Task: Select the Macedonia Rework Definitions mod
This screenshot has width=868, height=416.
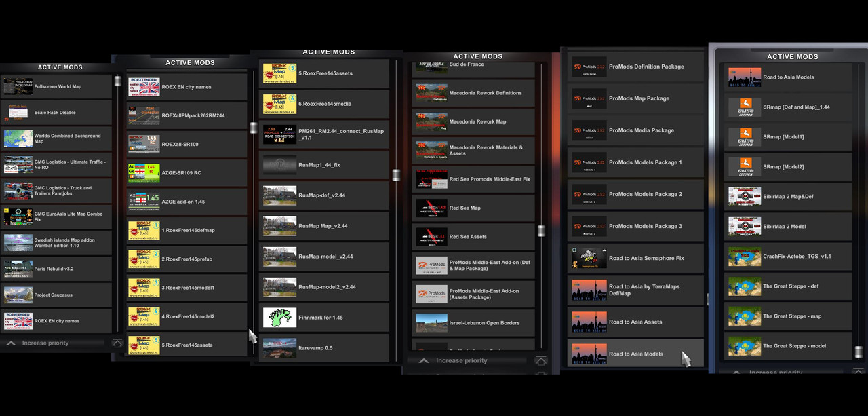Action: tap(474, 93)
